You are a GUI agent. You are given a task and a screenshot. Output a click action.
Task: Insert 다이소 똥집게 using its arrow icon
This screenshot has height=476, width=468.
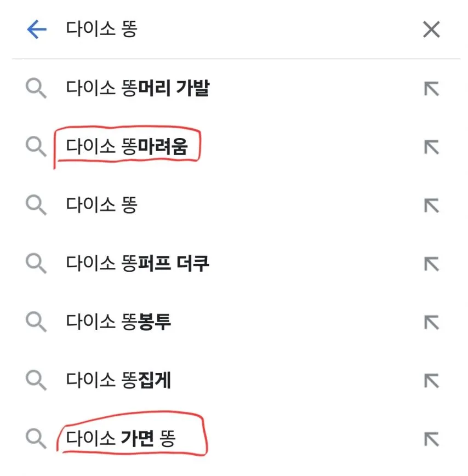(x=432, y=380)
